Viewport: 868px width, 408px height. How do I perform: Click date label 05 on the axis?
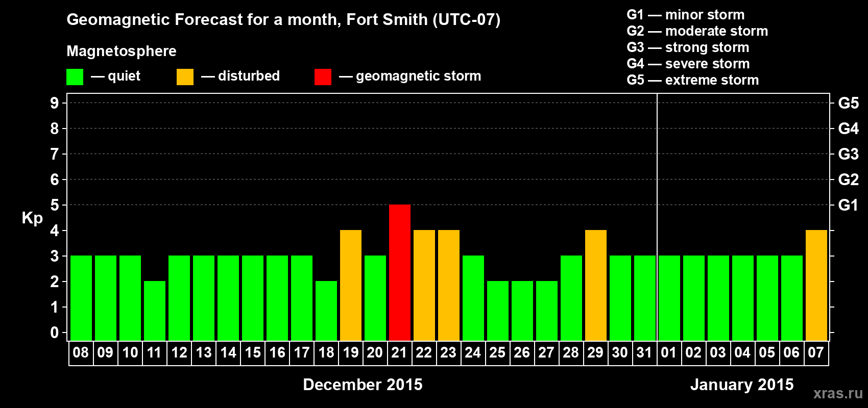pyautogui.click(x=767, y=352)
